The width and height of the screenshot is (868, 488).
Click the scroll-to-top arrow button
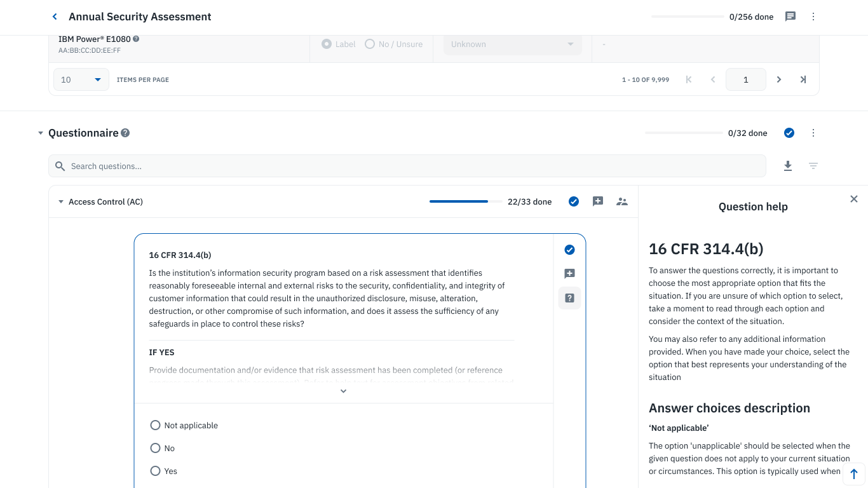[x=853, y=473]
